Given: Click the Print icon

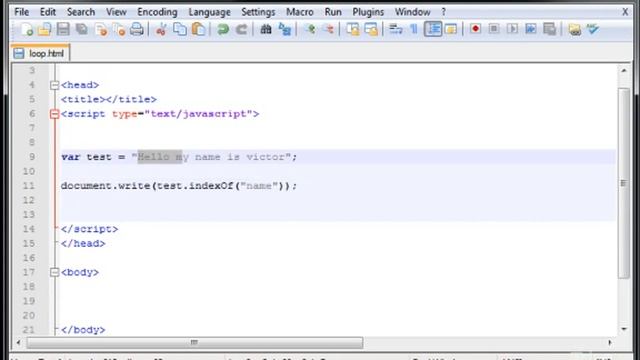Looking at the screenshot, I should point(137,29).
